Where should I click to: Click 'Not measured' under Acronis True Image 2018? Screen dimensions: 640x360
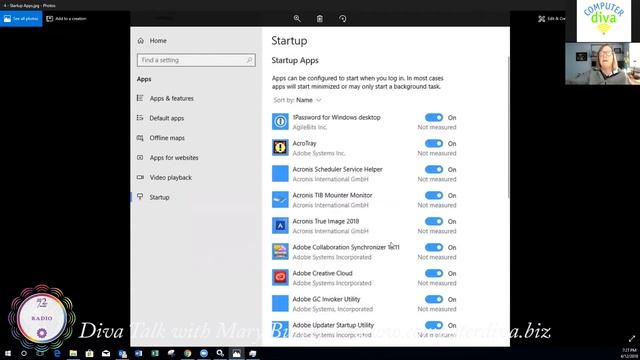tap(437, 231)
